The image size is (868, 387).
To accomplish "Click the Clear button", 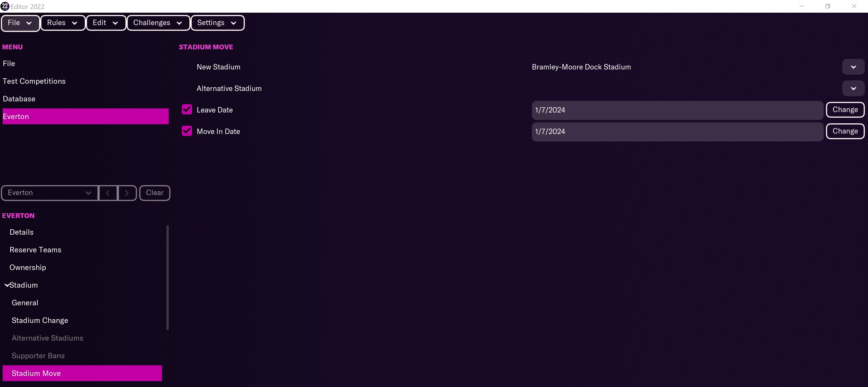I will click(155, 193).
